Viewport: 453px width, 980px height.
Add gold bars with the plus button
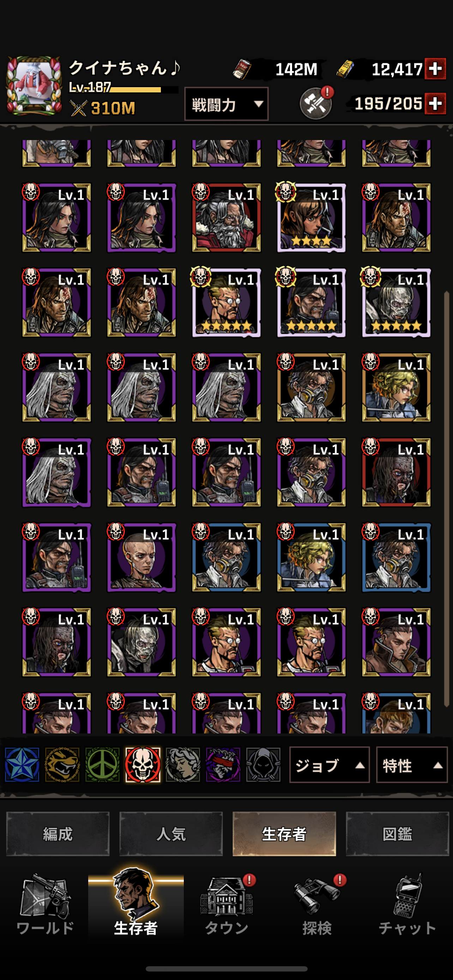pyautogui.click(x=435, y=69)
